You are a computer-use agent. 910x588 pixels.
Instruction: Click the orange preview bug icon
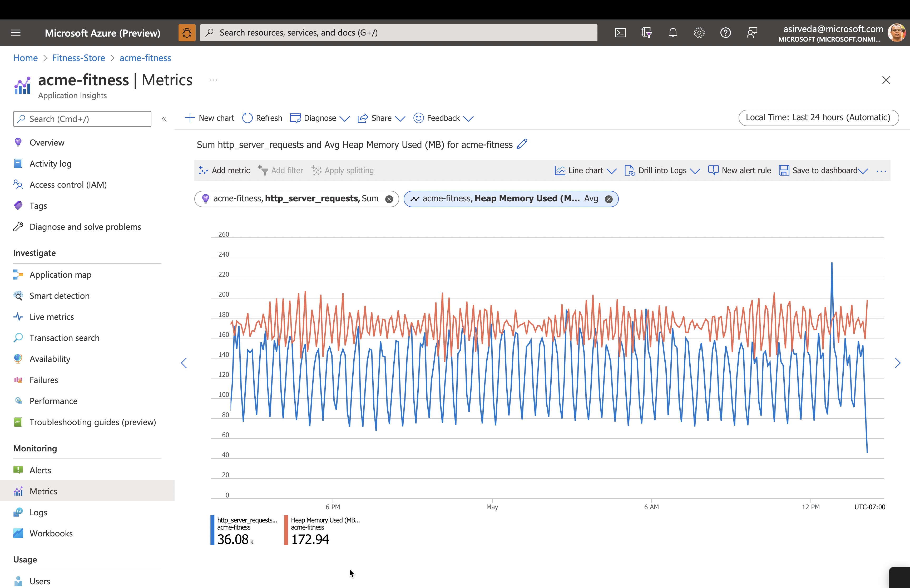point(187,33)
